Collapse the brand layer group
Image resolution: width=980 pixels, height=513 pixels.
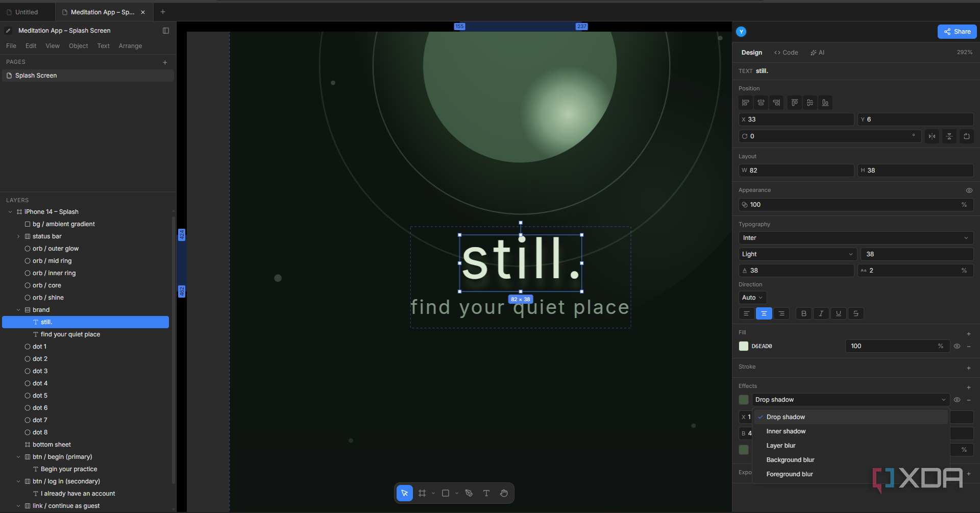[x=18, y=310]
